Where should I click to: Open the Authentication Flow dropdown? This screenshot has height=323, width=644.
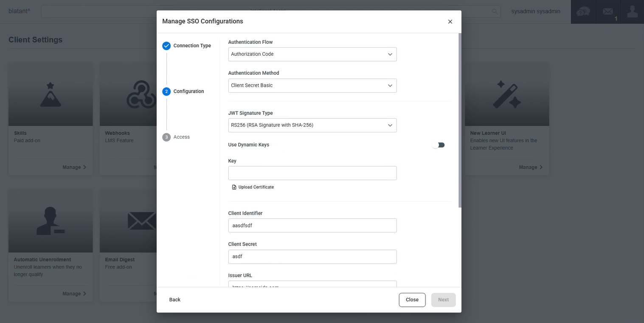click(x=312, y=54)
